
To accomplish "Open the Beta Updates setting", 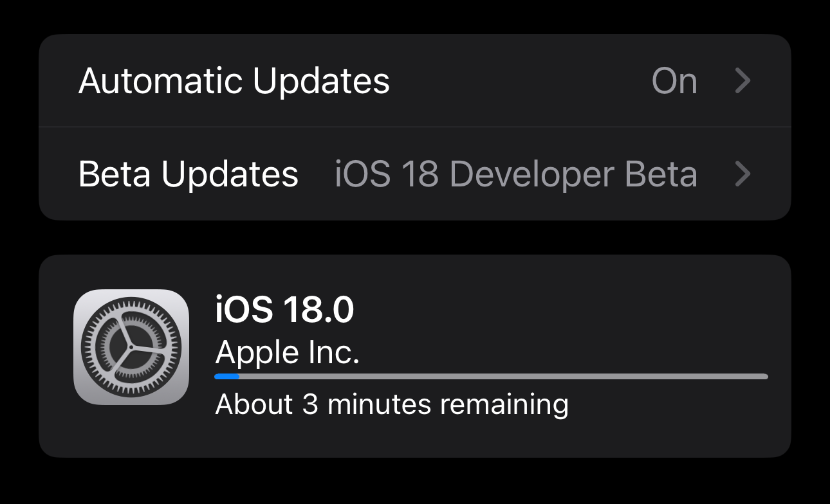I will 188,174.
